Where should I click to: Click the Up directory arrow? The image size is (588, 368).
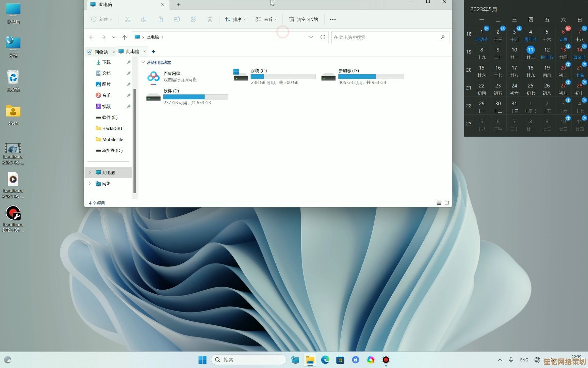click(125, 37)
